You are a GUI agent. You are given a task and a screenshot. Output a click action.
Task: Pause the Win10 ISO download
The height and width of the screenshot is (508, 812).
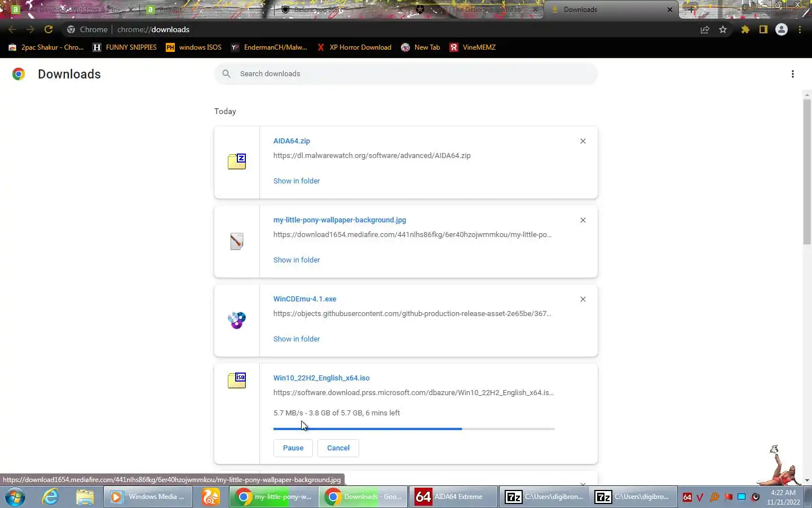point(293,448)
